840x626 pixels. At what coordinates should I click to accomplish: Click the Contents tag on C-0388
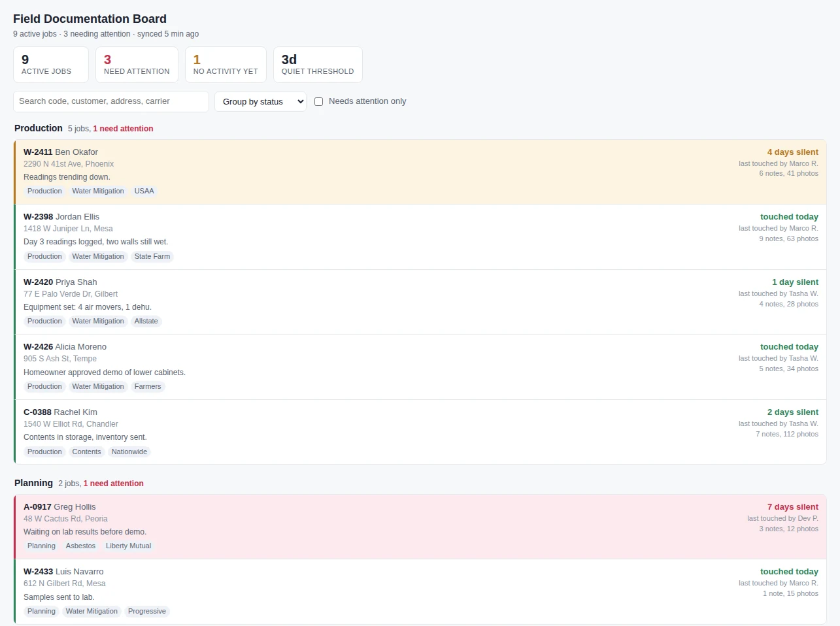coord(87,452)
